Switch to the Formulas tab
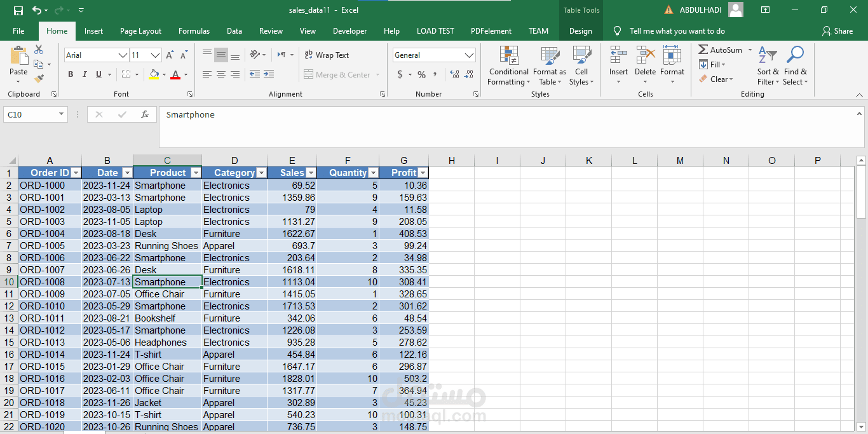Image resolution: width=868 pixels, height=434 pixels. tap(194, 31)
